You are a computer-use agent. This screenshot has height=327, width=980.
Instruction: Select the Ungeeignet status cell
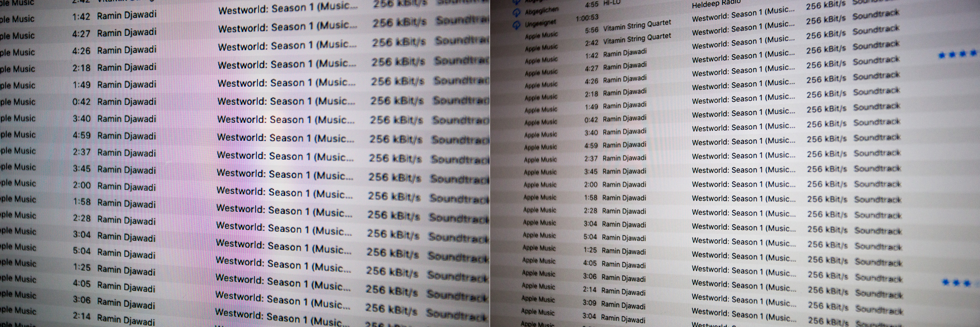[x=540, y=23]
